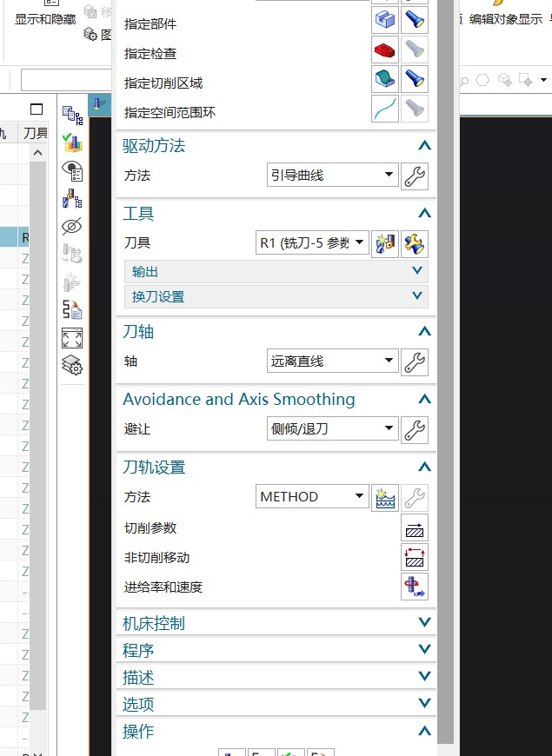
Task: Open the 刀具 dropdown showing R1 铣刀
Action: tap(312, 242)
